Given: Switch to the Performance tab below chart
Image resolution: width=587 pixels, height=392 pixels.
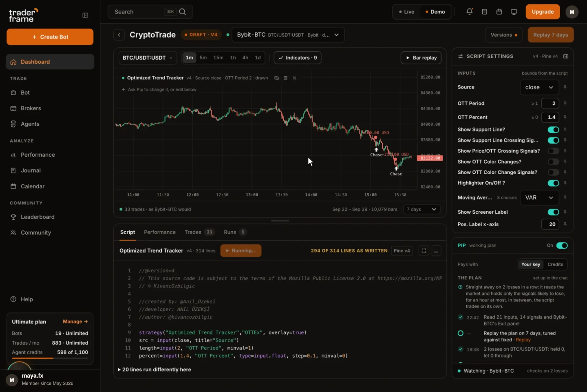Looking at the screenshot, I should click(x=160, y=232).
